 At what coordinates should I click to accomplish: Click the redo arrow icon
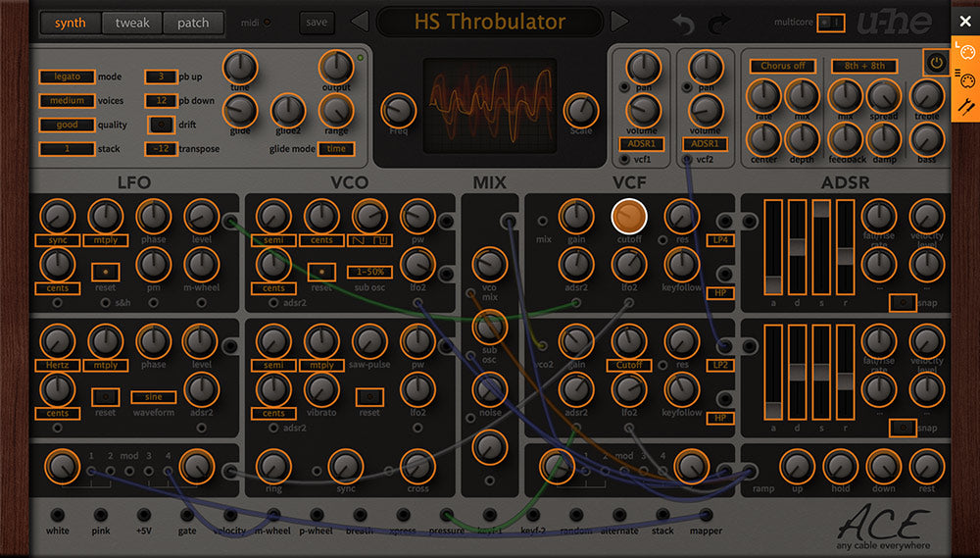point(719,24)
